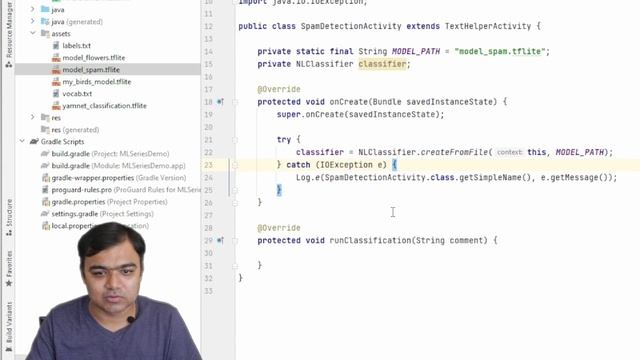Click the override gutter icon for runClassification
The width and height of the screenshot is (640, 360).
(x=220, y=240)
